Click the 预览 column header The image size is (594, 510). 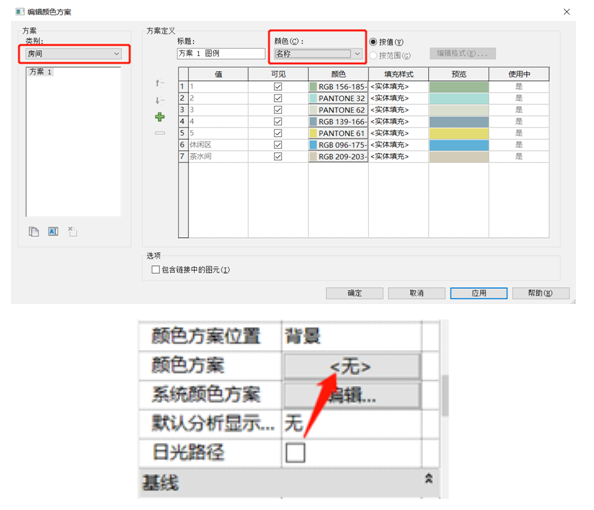(459, 74)
